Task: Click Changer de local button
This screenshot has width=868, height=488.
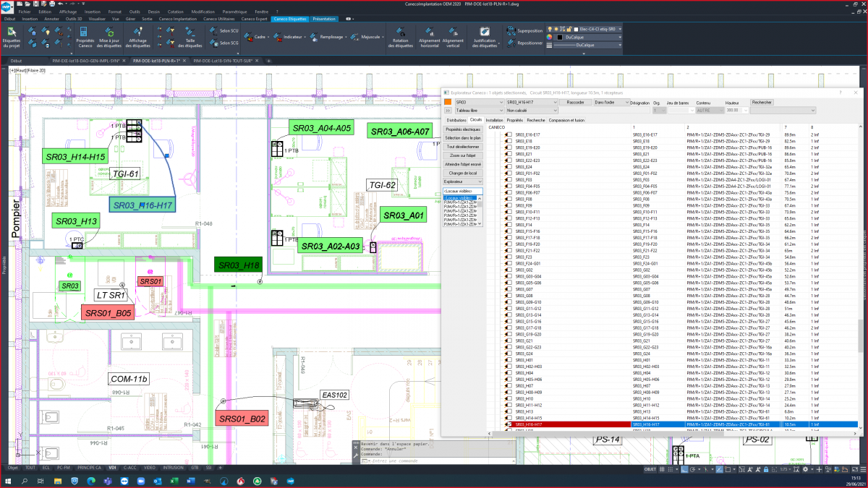Action: click(x=463, y=173)
